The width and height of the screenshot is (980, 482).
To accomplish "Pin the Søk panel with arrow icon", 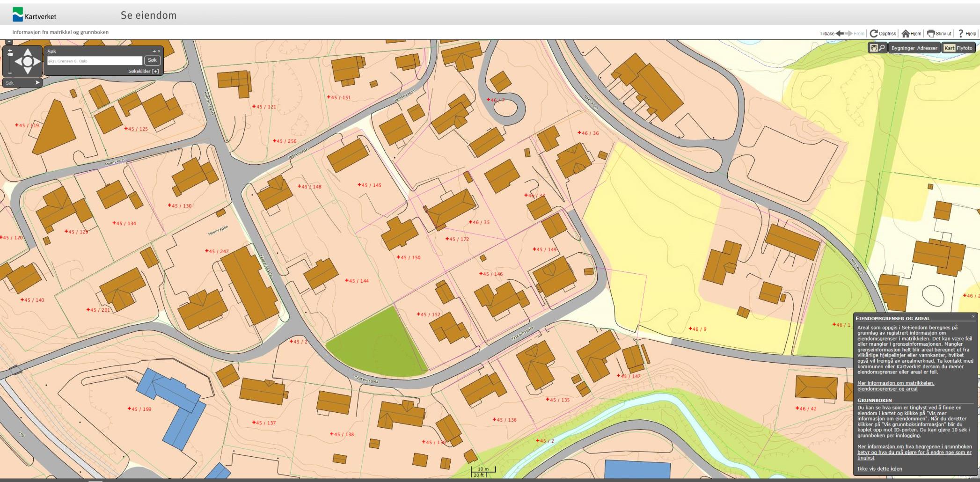I will click(x=154, y=51).
